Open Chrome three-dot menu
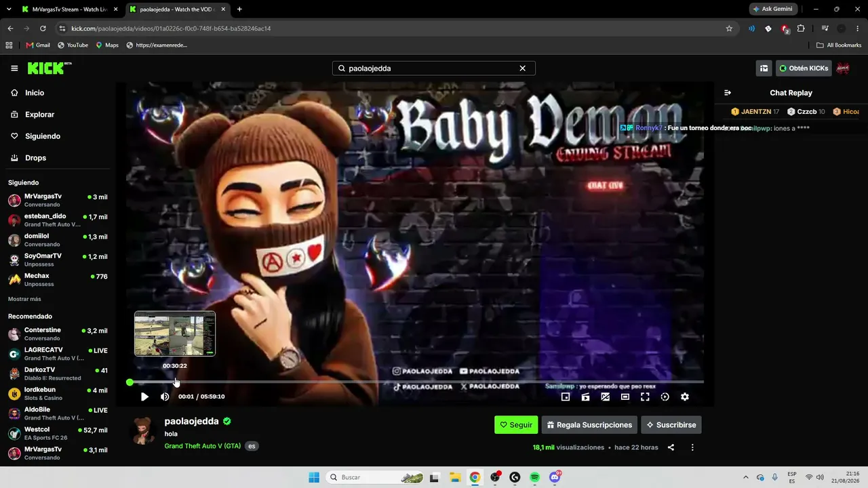The width and height of the screenshot is (868, 488). (858, 28)
